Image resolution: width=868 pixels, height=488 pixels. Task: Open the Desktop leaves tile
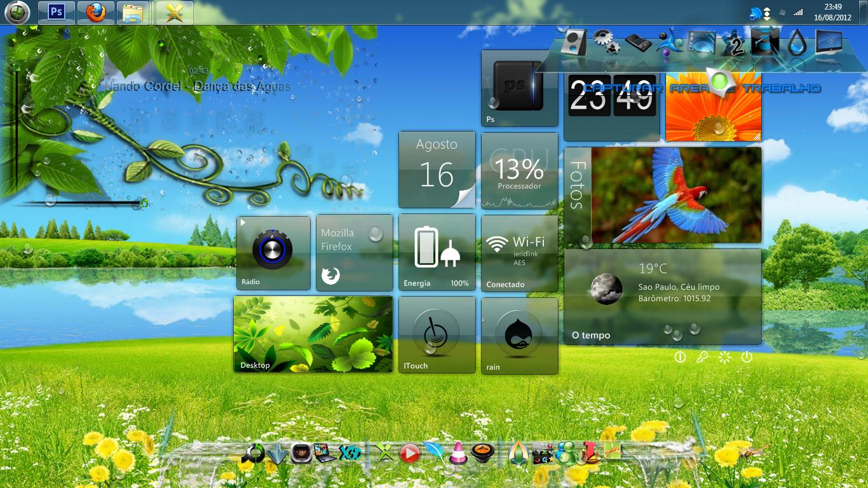(x=313, y=334)
